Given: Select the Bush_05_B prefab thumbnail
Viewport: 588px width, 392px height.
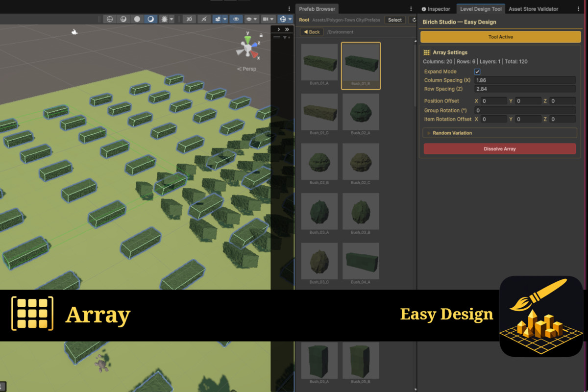Looking at the screenshot, I should [x=361, y=360].
